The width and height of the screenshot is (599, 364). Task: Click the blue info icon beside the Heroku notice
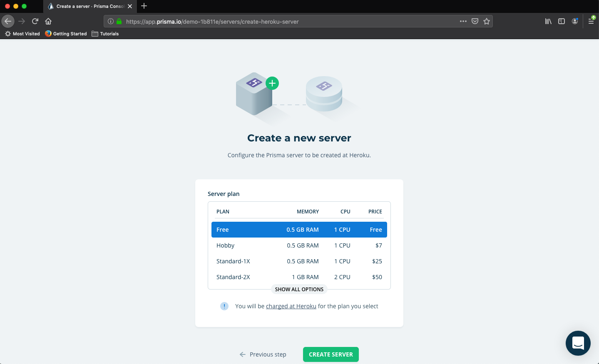(224, 306)
